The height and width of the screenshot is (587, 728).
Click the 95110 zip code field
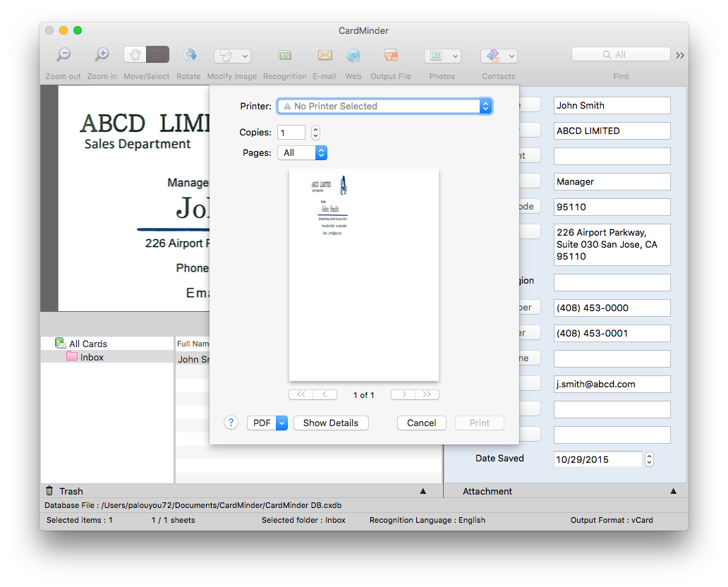[x=612, y=207]
